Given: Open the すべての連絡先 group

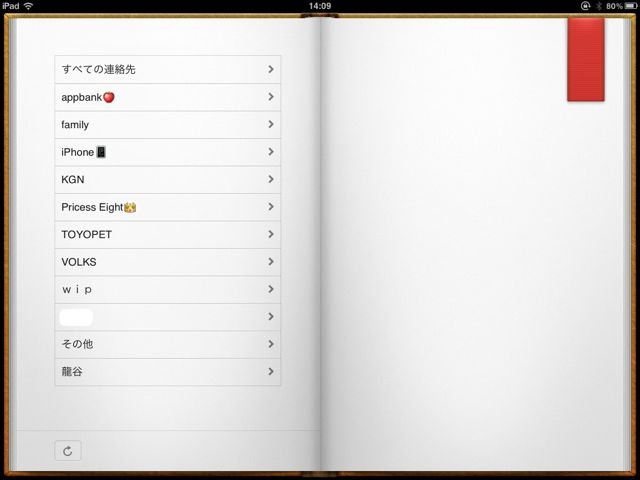Looking at the screenshot, I should click(x=168, y=69).
